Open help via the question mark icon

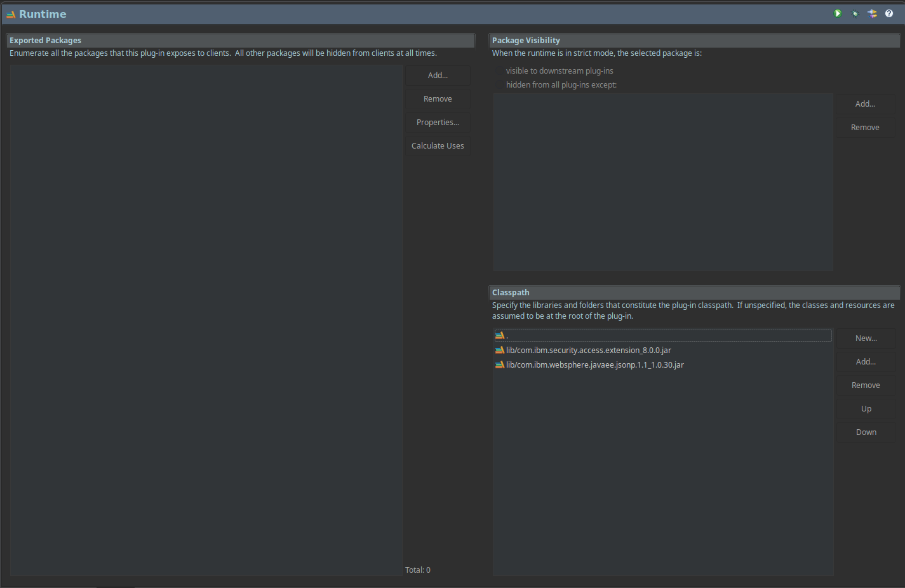point(889,13)
